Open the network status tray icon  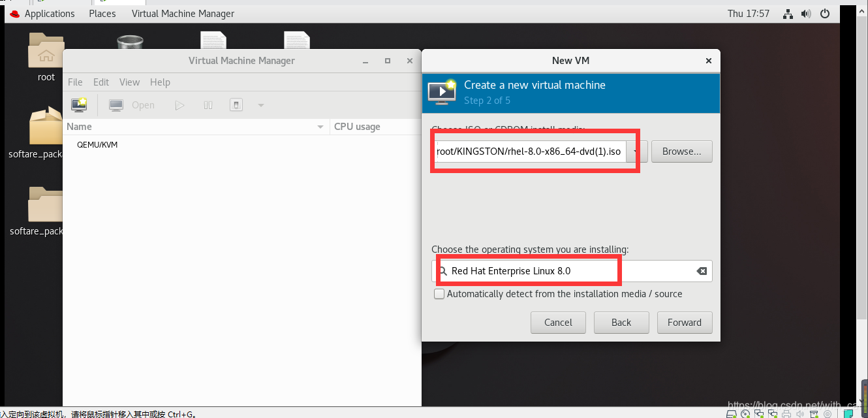coord(788,13)
